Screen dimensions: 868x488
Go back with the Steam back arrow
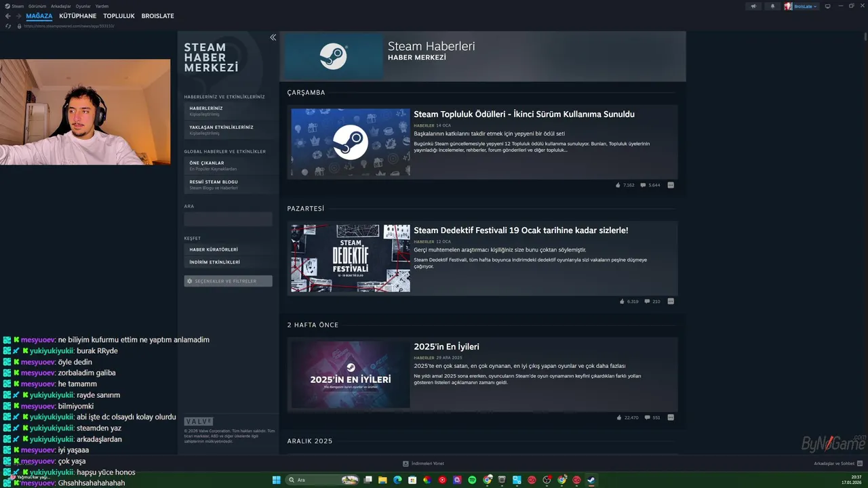tap(8, 16)
